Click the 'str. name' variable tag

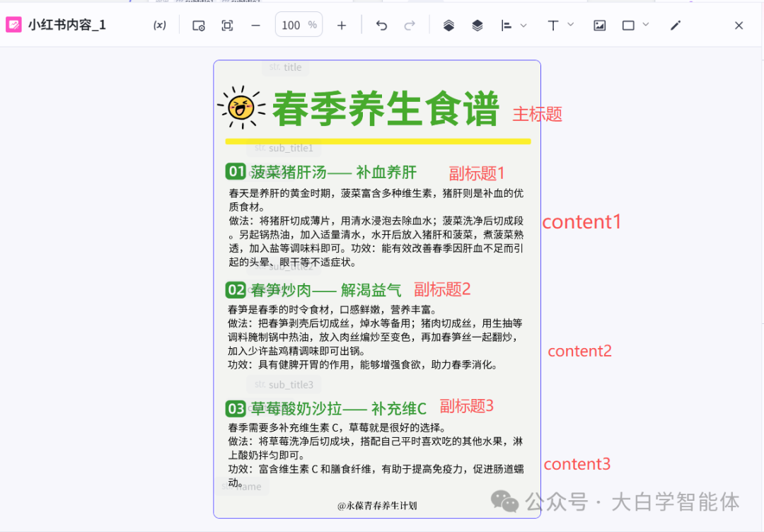pos(242,486)
